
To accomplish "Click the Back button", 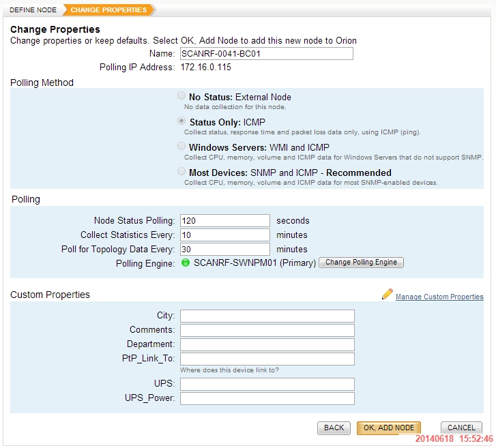I will (334, 428).
